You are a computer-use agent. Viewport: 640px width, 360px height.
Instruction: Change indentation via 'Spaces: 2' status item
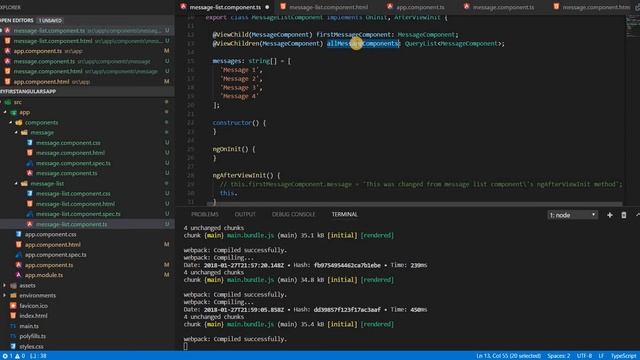tap(559, 356)
